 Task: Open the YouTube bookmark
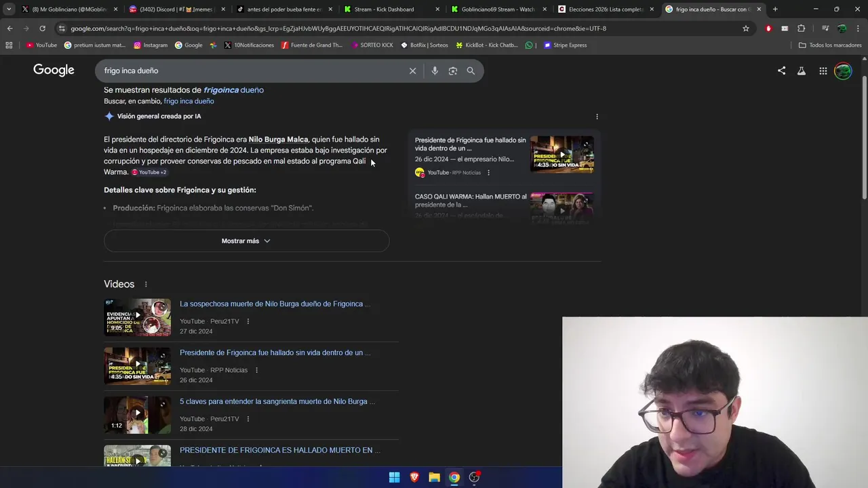coord(41,45)
